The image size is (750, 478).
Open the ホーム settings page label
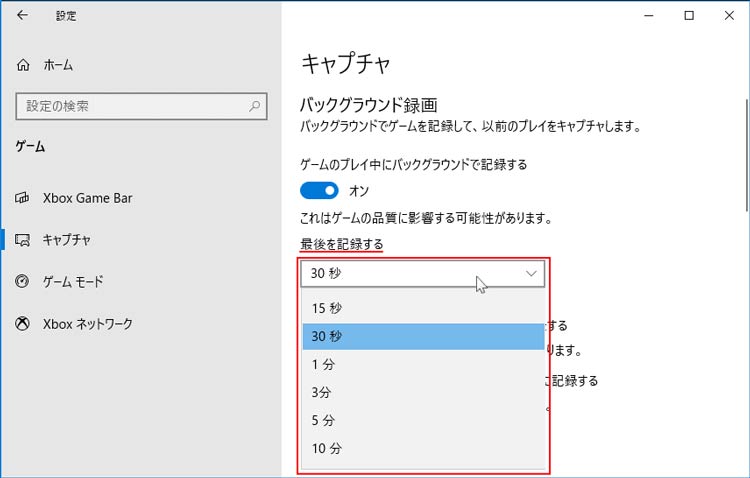[x=58, y=65]
